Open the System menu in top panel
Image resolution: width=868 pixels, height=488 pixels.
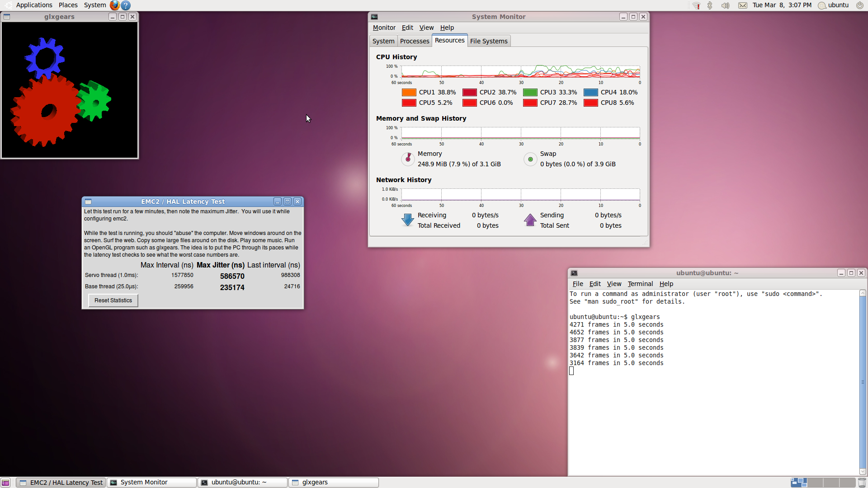tap(95, 5)
